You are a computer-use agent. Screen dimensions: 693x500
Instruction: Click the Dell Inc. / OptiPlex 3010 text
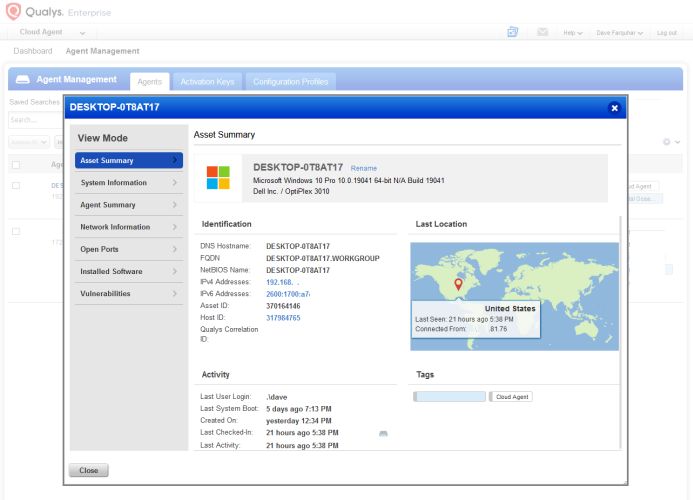coord(291,191)
